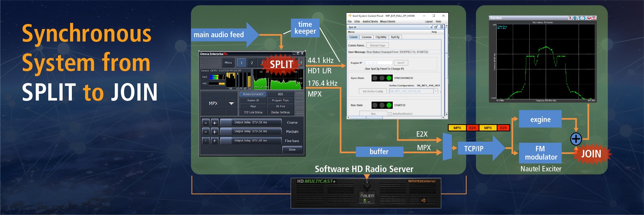Open TCP Link Status
Image resolution: width=644 pixels, height=215 pixels.
coord(253,112)
